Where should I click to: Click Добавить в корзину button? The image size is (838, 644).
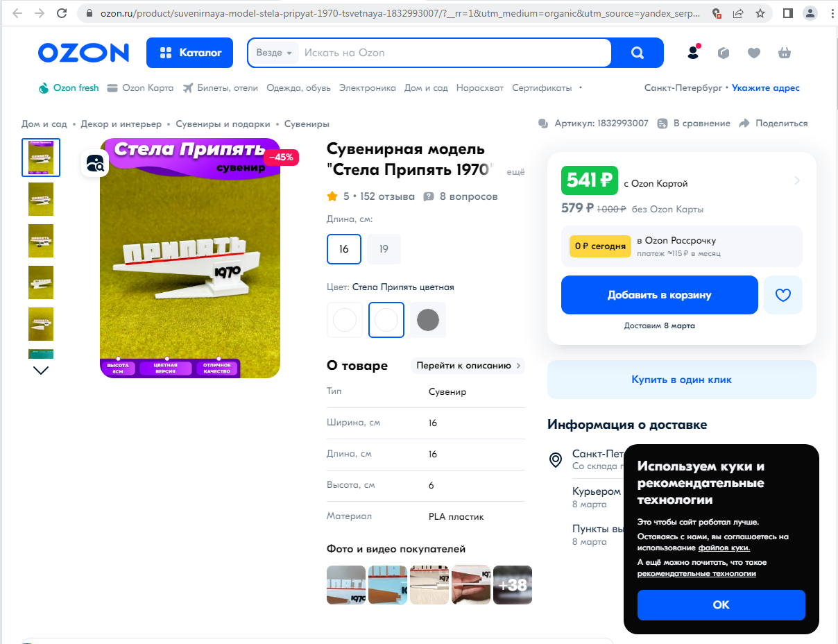tap(660, 295)
